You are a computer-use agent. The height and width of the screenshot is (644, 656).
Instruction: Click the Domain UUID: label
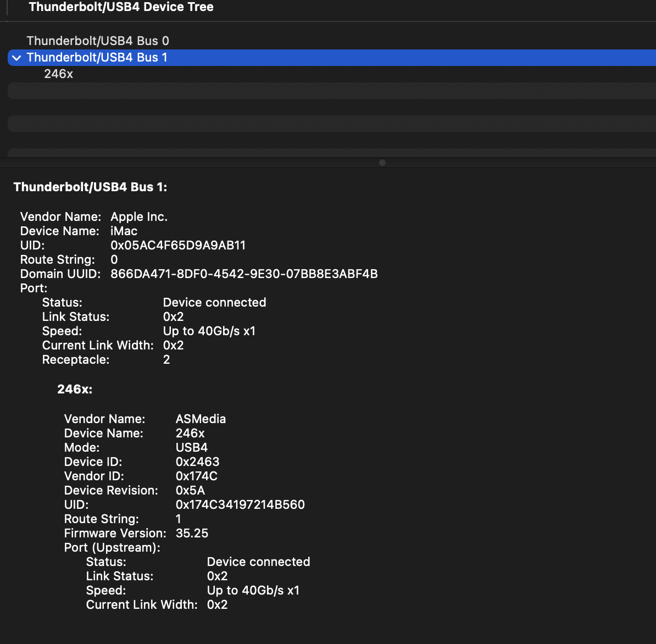60,274
